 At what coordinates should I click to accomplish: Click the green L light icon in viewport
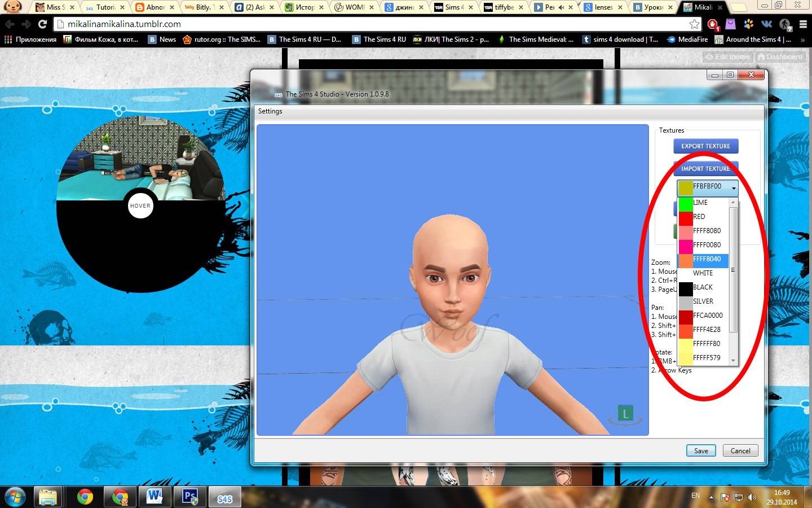pyautogui.click(x=625, y=414)
